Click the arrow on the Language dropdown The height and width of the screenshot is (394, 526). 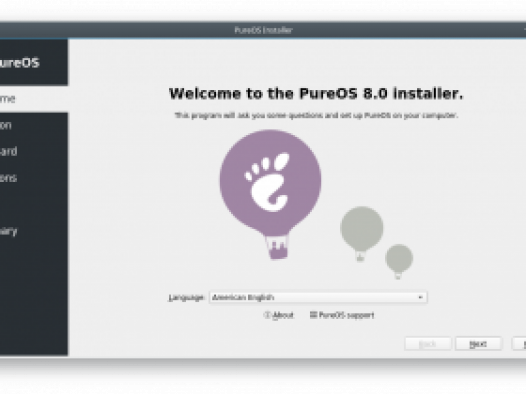pos(420,297)
